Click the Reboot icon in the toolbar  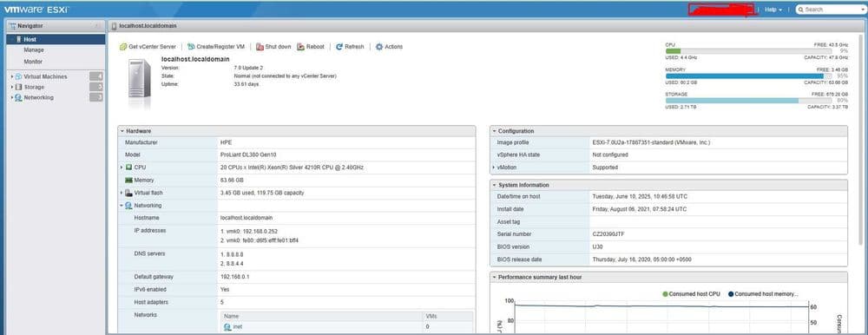pos(301,47)
